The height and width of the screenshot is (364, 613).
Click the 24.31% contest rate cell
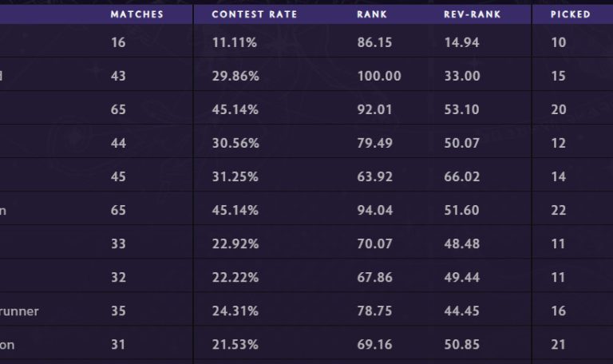pyautogui.click(x=235, y=311)
